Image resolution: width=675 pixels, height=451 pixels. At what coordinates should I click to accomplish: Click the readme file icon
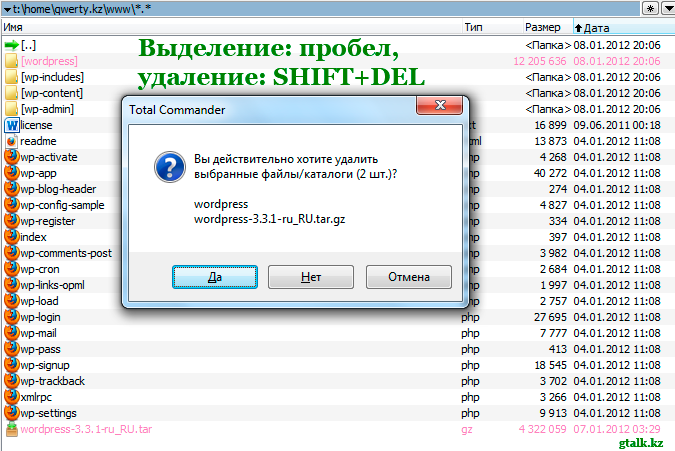pyautogui.click(x=12, y=141)
